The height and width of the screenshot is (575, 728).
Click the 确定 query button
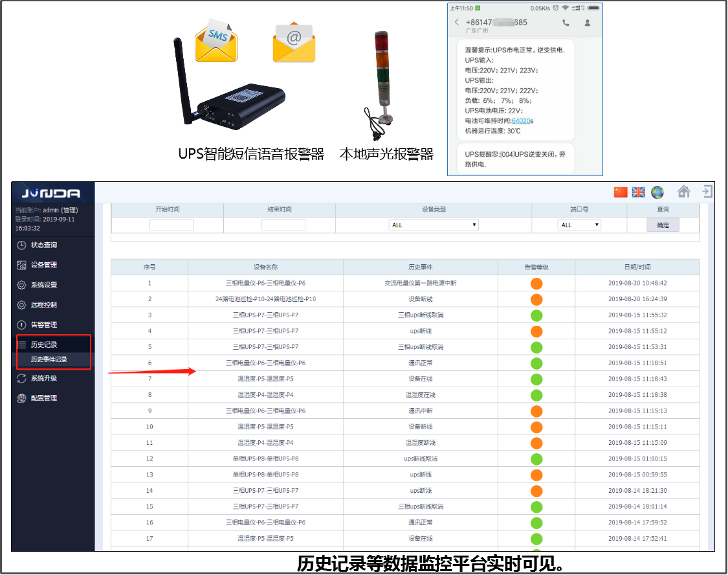click(x=663, y=225)
